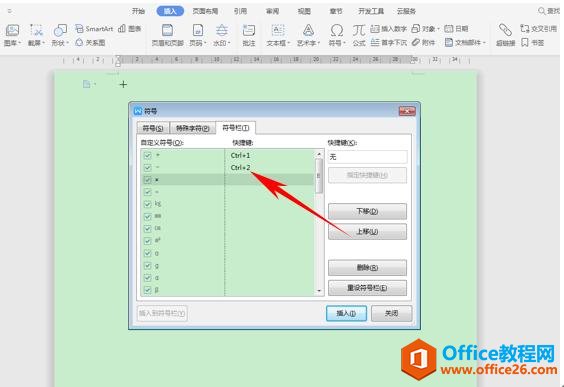The image size is (564, 387).
Task: Click the 指定快捷键 assign shortcut button
Action: pyautogui.click(x=367, y=175)
